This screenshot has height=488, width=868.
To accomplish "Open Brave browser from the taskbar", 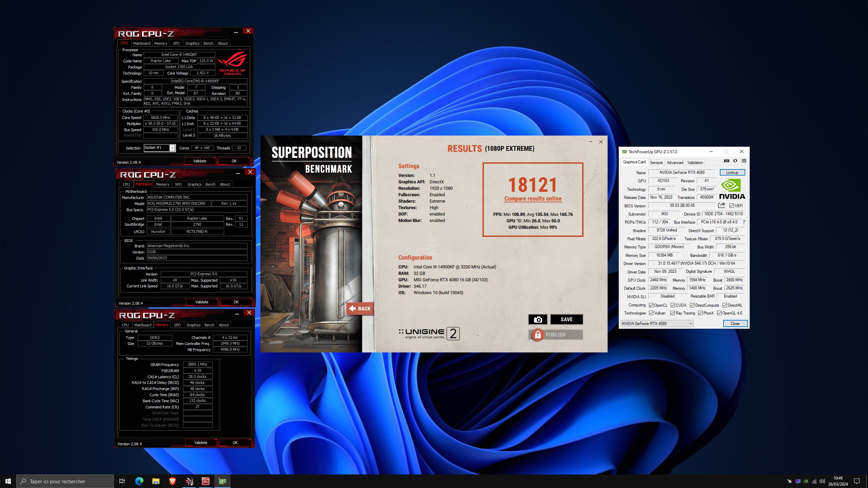I will [x=172, y=481].
